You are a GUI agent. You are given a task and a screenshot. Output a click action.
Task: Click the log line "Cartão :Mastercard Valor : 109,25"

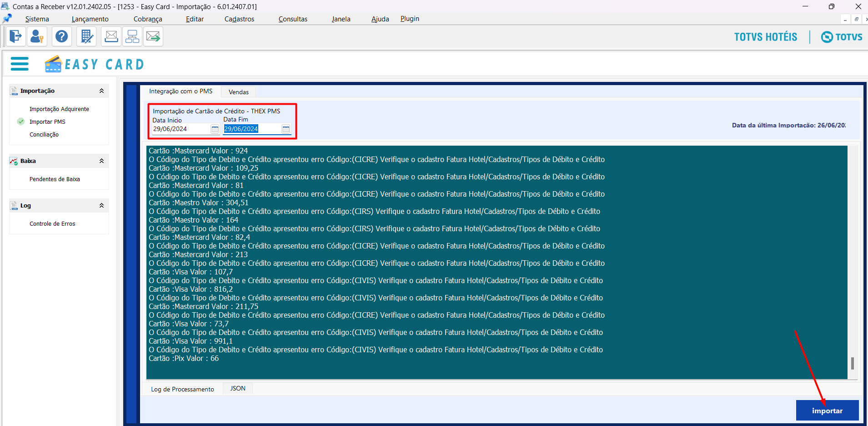coord(203,168)
